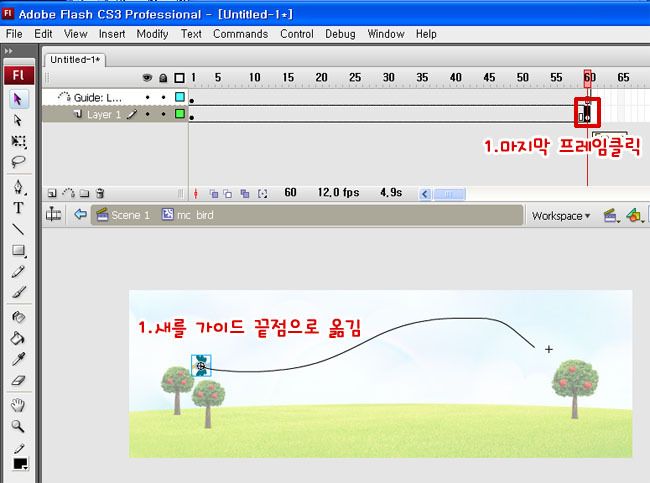The width and height of the screenshot is (650, 483).
Task: Open the Control menu
Action: click(297, 34)
